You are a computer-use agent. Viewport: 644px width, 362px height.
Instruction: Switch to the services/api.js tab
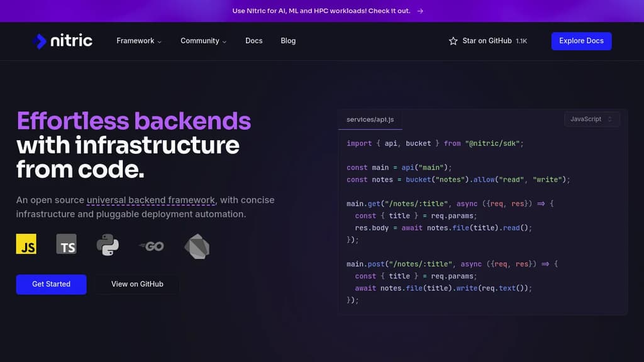pyautogui.click(x=370, y=119)
